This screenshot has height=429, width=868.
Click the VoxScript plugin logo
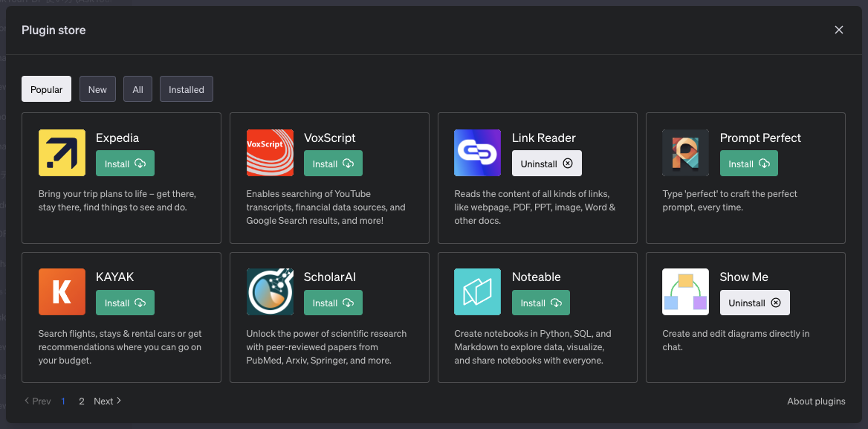(x=270, y=152)
